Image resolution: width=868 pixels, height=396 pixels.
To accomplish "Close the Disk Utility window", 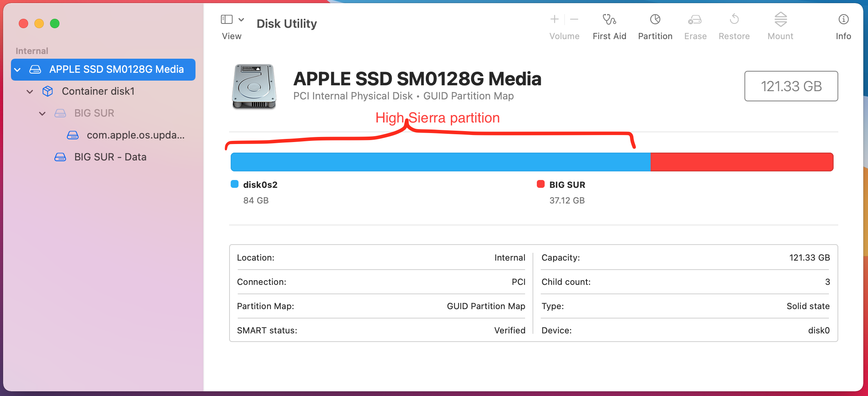I will point(23,23).
